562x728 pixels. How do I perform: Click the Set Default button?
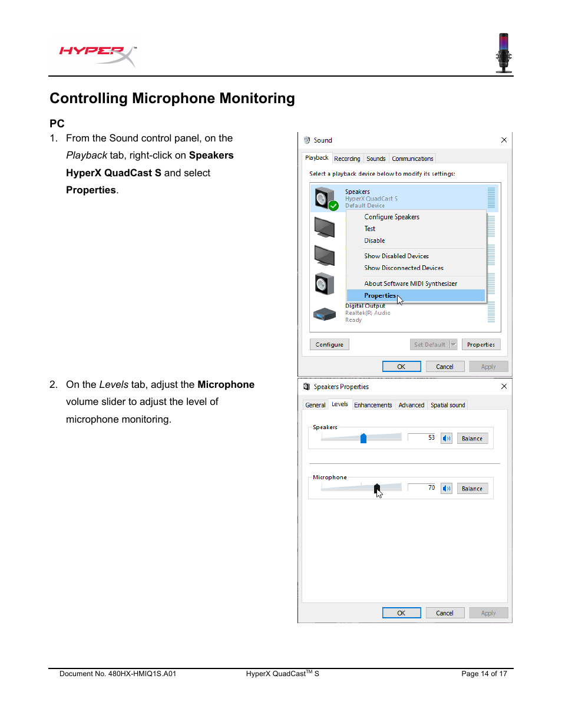[x=429, y=344]
